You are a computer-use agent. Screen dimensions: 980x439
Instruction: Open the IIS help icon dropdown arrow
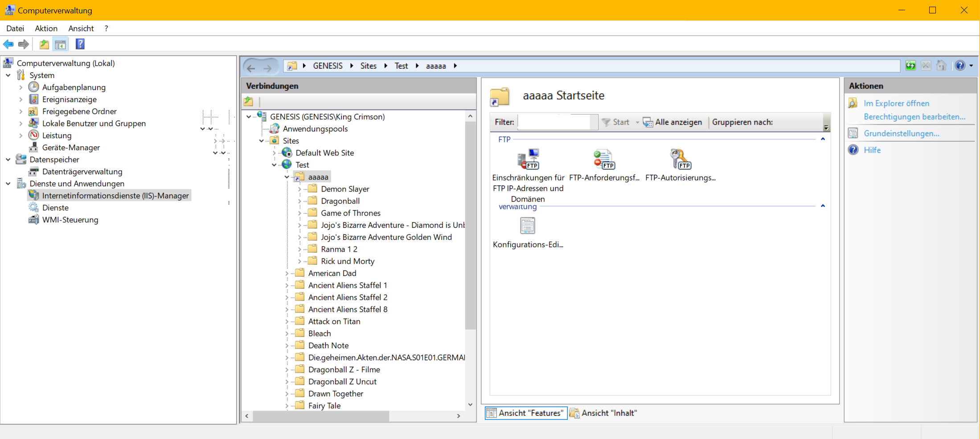[971, 66]
